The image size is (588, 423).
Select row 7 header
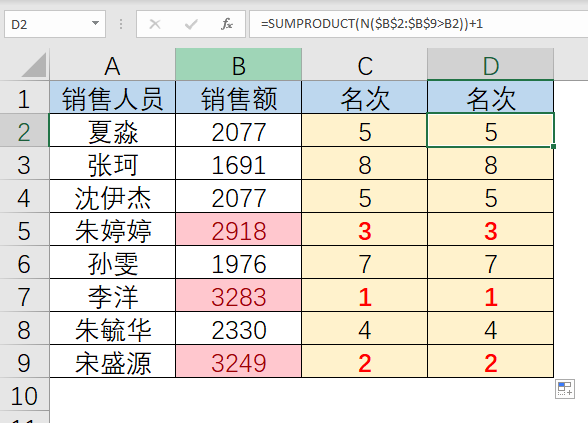coord(24,295)
